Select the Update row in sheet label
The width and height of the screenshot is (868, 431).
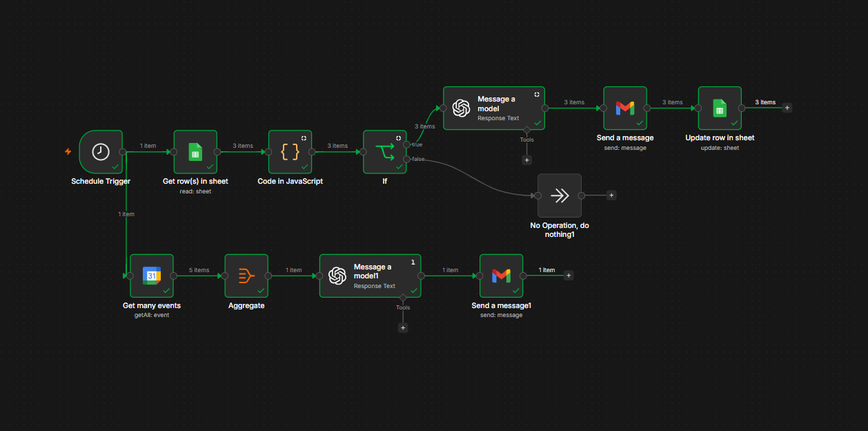click(720, 138)
